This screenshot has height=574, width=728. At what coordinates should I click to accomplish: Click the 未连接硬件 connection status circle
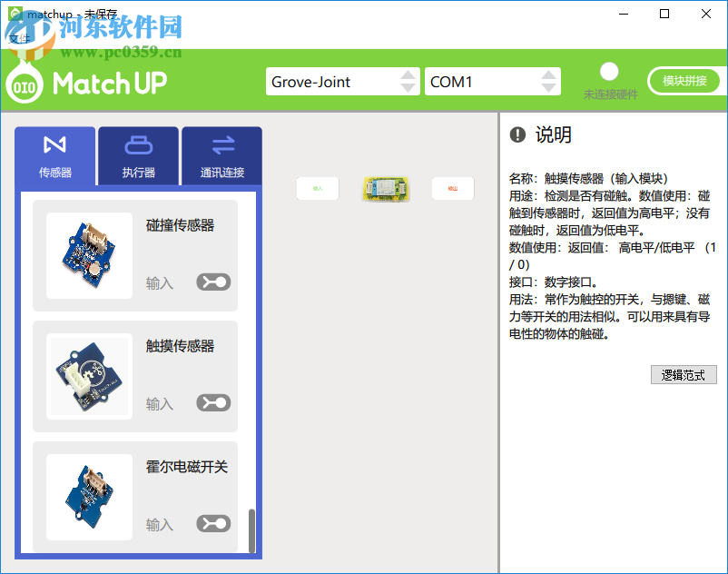pyautogui.click(x=609, y=70)
